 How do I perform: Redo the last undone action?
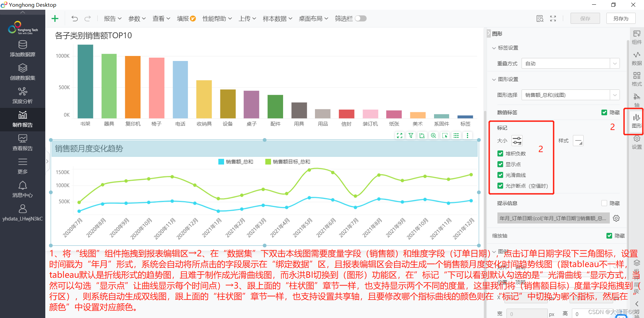88,18
